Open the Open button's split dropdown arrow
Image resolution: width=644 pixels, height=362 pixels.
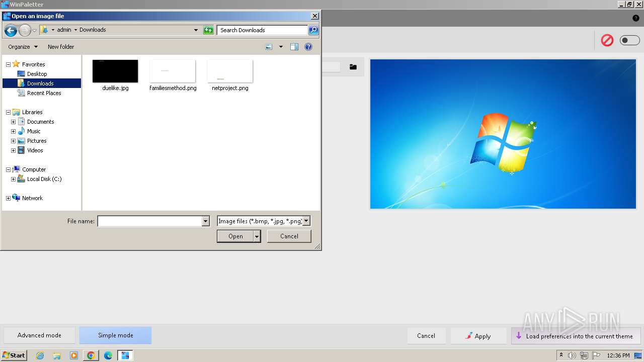[x=257, y=236]
